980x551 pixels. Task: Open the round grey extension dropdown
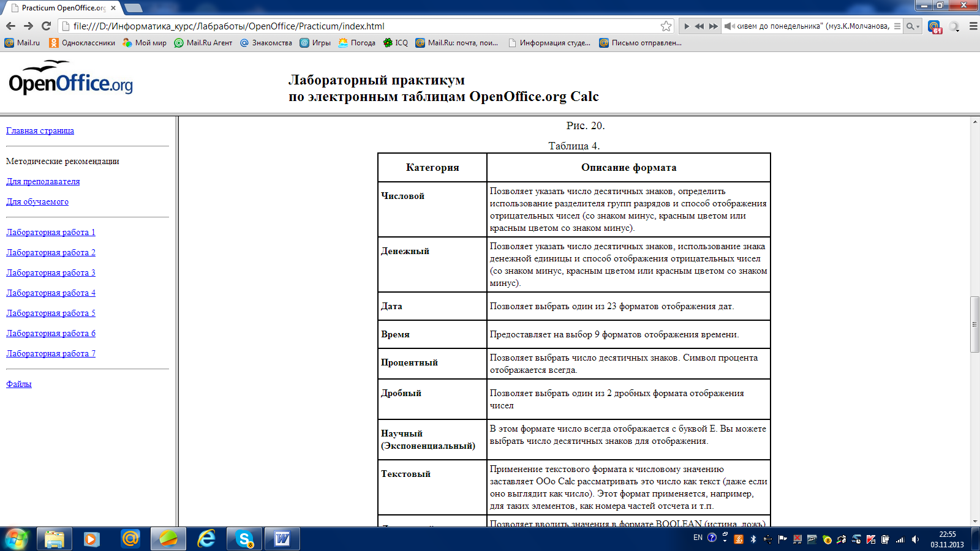(954, 26)
